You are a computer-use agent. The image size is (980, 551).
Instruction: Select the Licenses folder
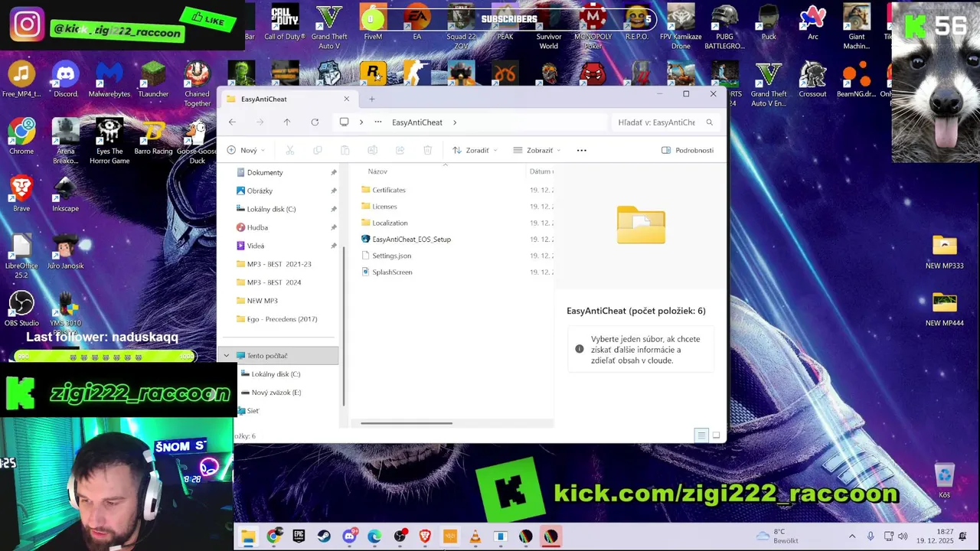coord(384,207)
